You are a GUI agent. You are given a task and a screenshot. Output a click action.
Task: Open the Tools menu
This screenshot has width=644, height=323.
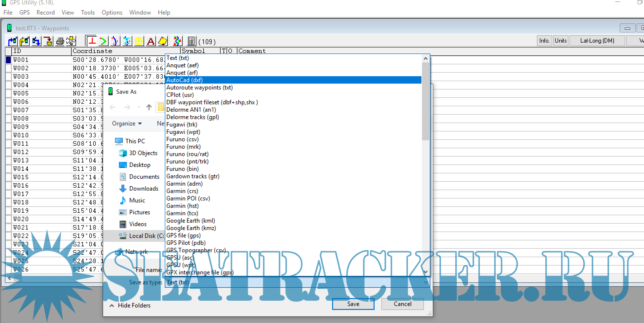[x=88, y=13]
